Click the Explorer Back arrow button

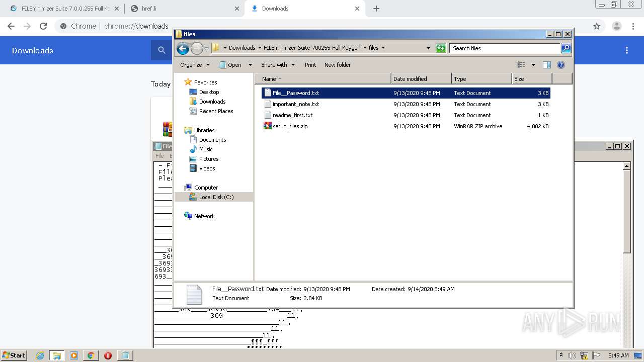click(183, 48)
